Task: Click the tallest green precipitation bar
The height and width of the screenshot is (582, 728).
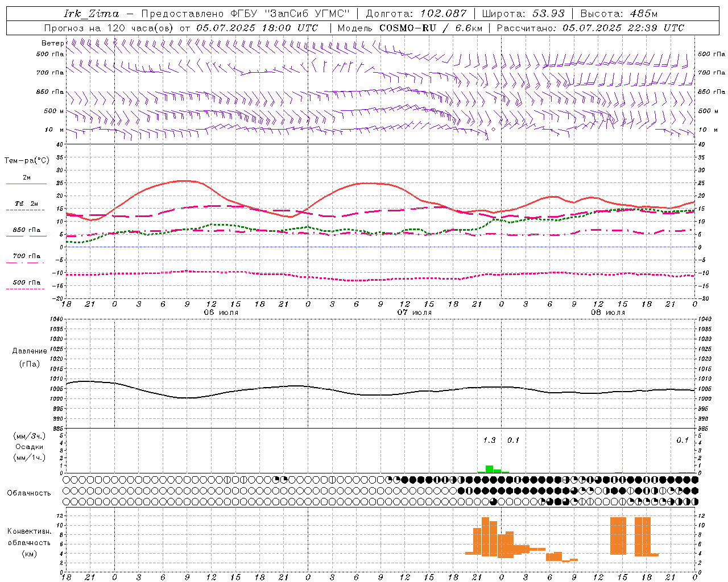Action: tap(489, 469)
